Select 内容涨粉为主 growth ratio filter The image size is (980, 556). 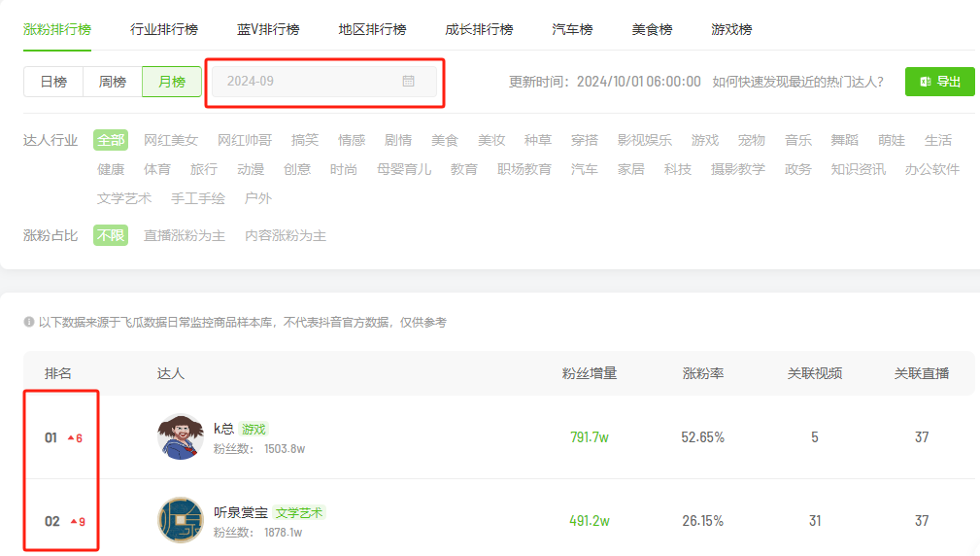[286, 235]
